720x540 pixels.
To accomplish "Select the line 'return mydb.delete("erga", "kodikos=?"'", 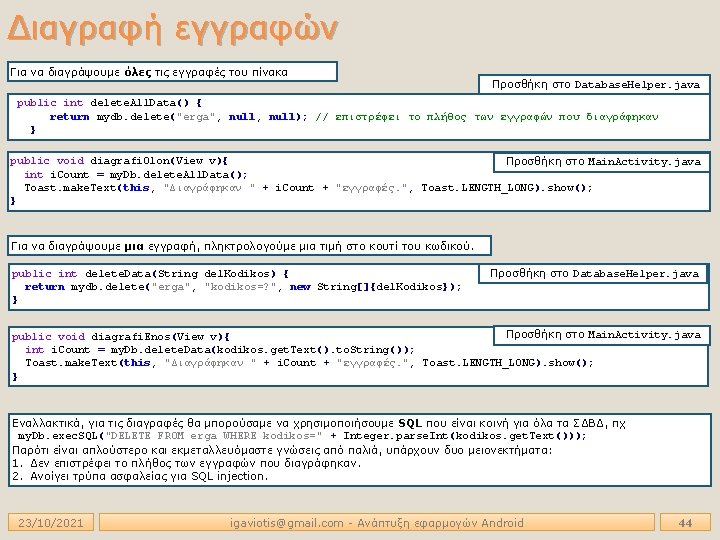I will (x=153, y=287).
